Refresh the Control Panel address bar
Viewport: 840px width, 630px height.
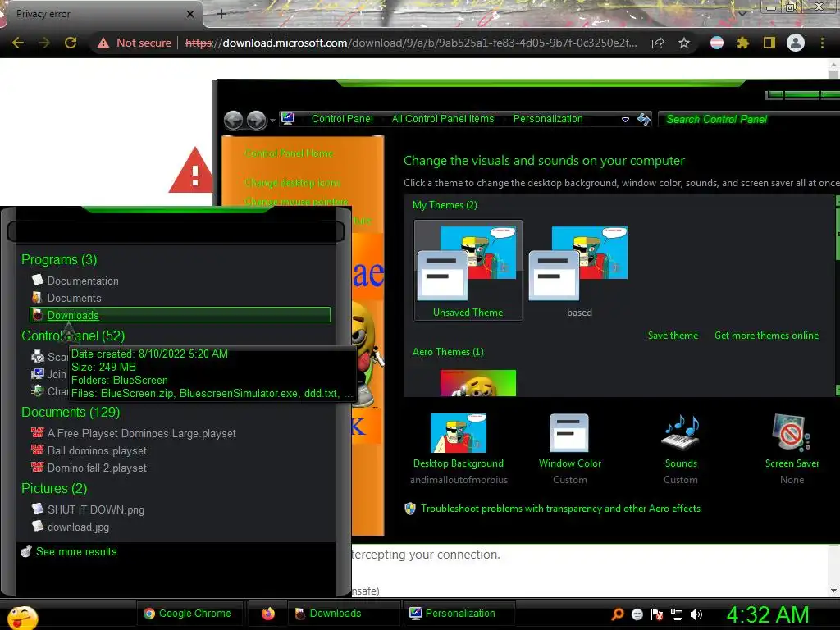[644, 119]
